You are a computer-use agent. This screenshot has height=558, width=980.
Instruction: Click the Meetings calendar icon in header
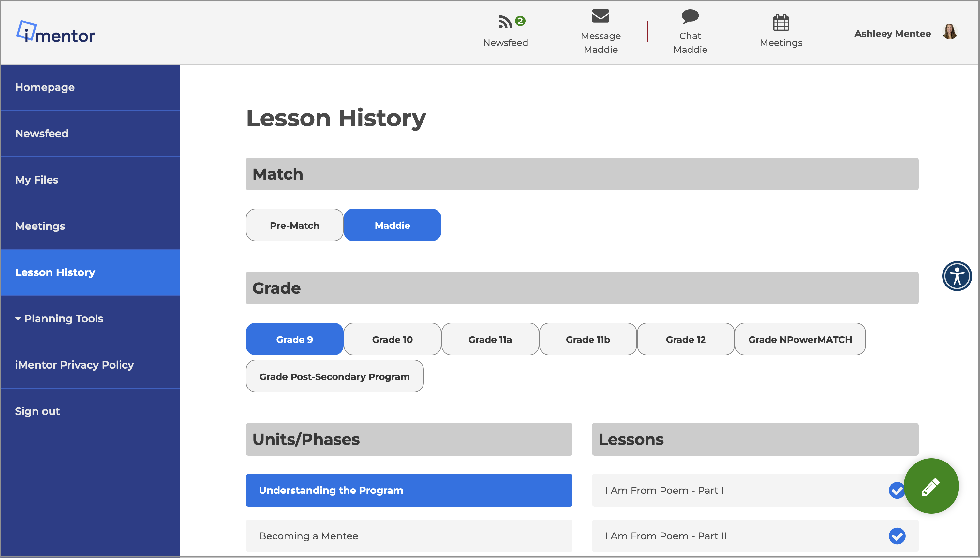pyautogui.click(x=780, y=22)
